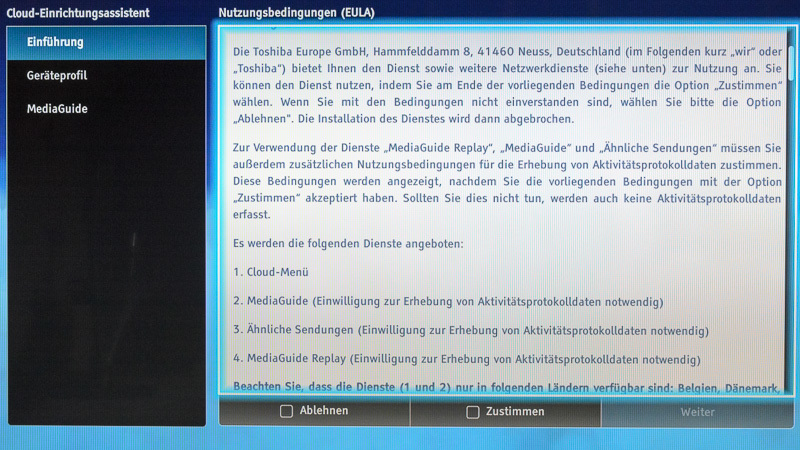
Task: Select the Einführung step in the sidebar
Action: click(106, 43)
